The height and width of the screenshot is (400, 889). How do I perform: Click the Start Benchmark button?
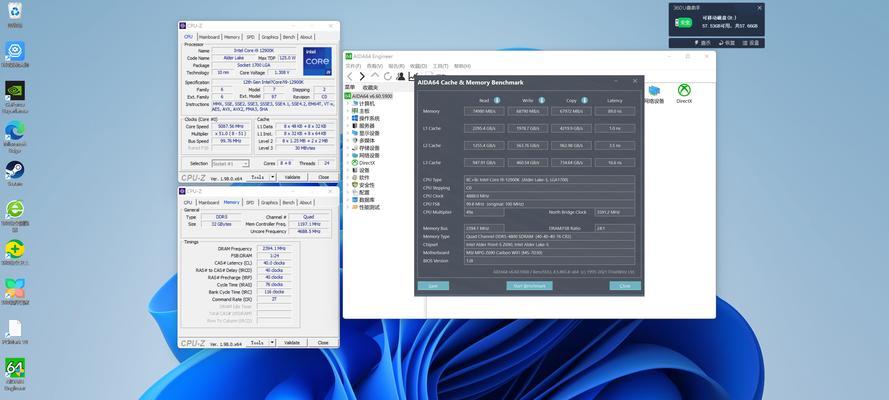point(529,286)
